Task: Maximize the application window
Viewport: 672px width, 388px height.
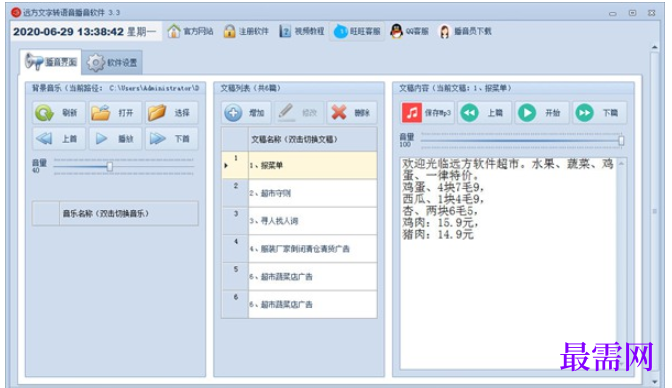Action: tap(632, 13)
